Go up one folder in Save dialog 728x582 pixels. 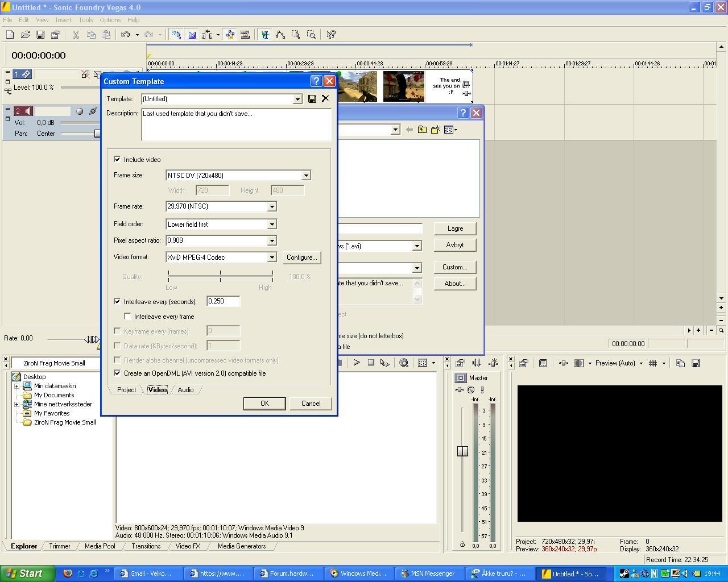pos(422,130)
